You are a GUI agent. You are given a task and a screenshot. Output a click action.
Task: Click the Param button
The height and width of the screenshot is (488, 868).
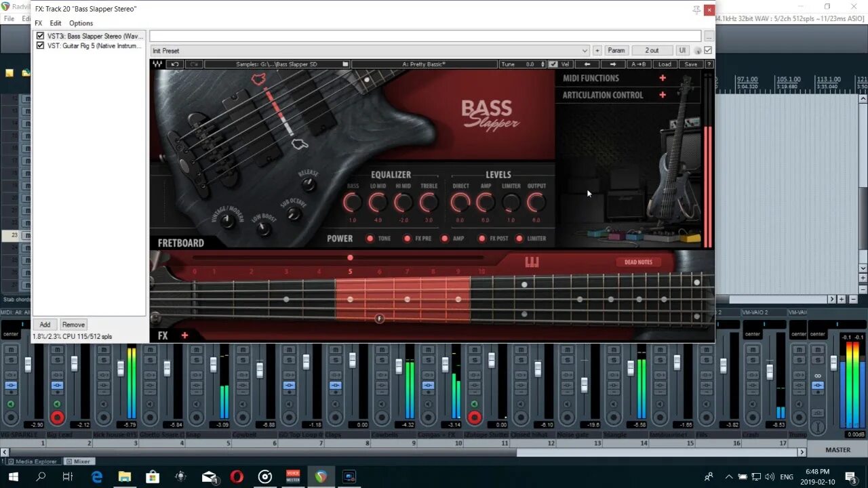616,51
